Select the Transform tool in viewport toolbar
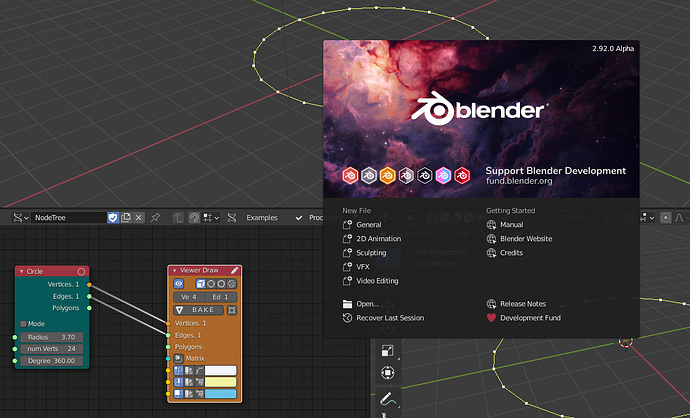Image resolution: width=690 pixels, height=418 pixels. point(387,373)
